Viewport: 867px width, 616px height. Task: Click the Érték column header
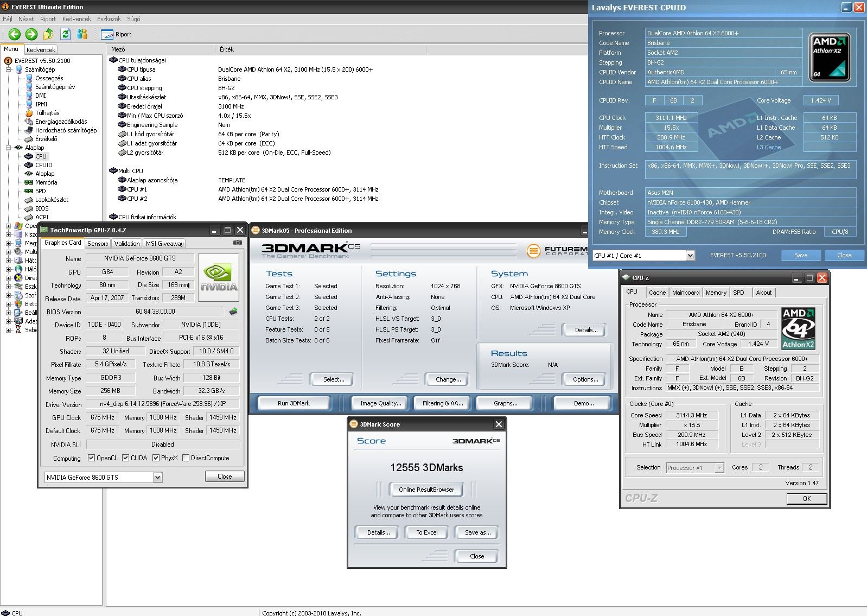point(320,49)
